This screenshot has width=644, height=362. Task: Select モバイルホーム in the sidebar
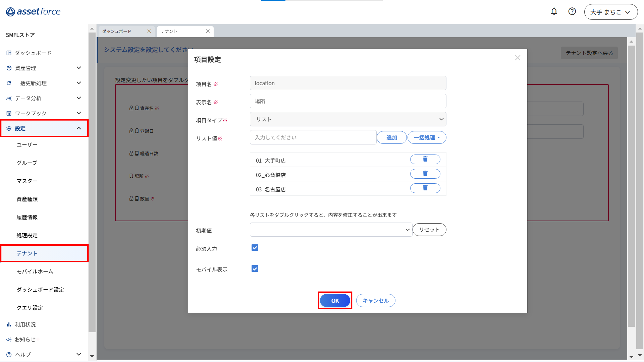point(35,271)
